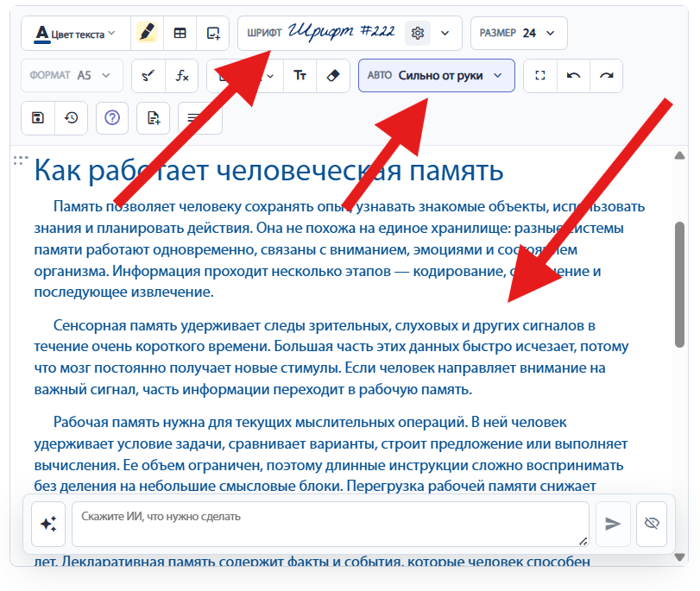Image resolution: width=700 pixels, height=591 pixels.
Task: Click the phrase последующее извлечение
Action: (x=123, y=292)
